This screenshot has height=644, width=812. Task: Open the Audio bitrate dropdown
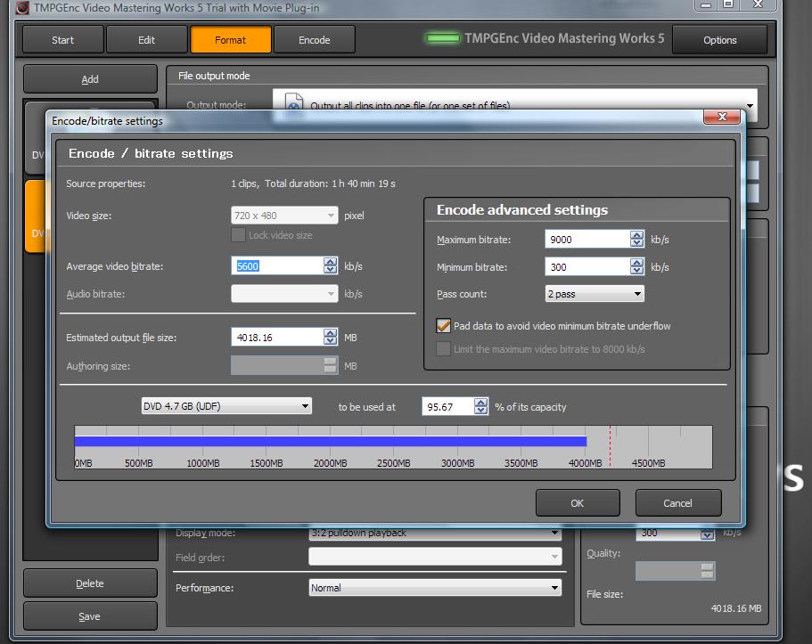284,294
